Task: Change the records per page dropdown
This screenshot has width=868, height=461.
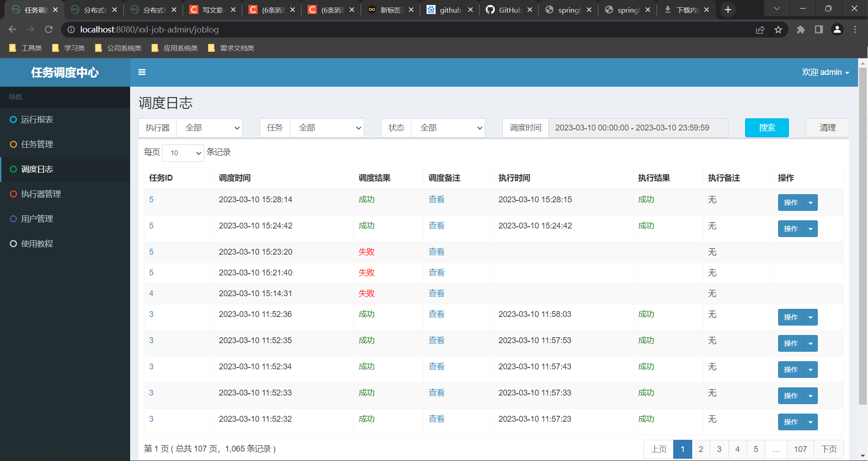Action: click(183, 153)
